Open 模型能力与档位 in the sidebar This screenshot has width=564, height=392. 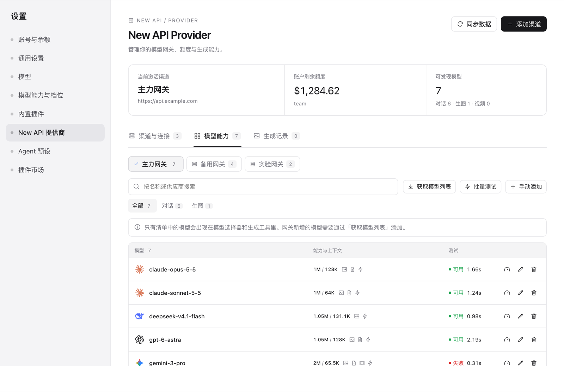click(x=55, y=95)
